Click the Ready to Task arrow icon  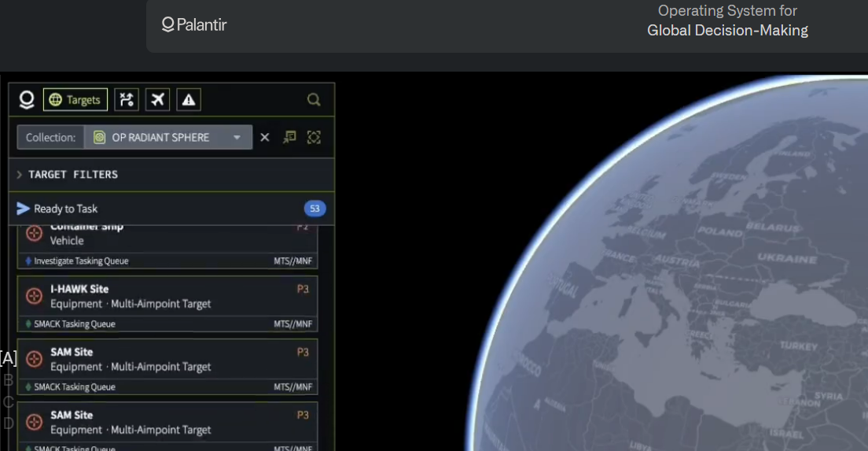23,209
